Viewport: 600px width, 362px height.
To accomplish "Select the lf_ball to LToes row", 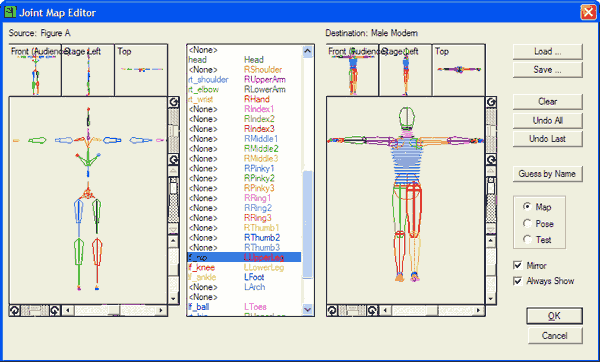I will click(x=244, y=307).
